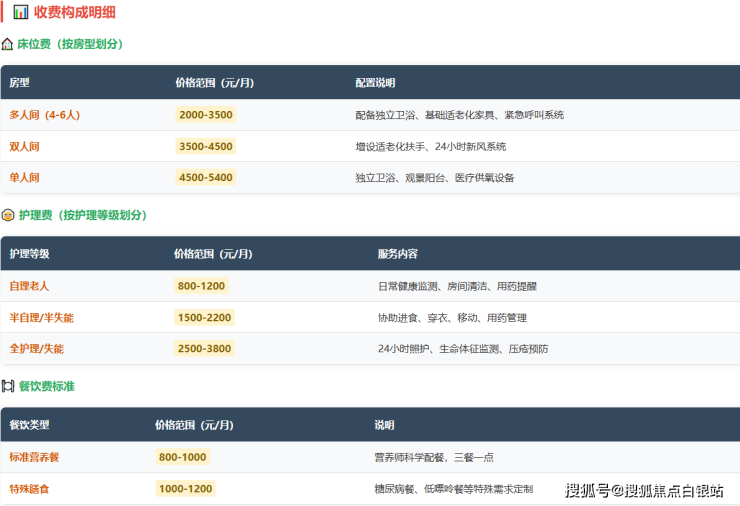Click 价格范围(元/月) header in nursing fee table
The width and height of the screenshot is (740, 506).
point(213,254)
